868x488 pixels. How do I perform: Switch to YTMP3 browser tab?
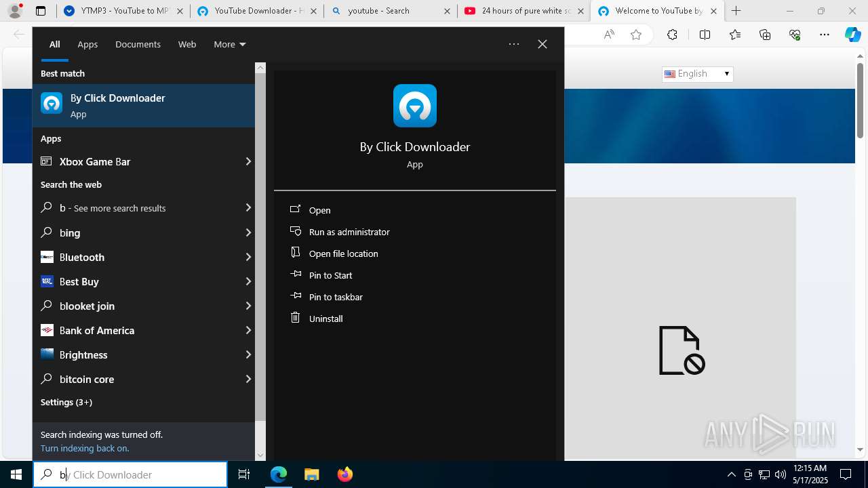click(123, 11)
